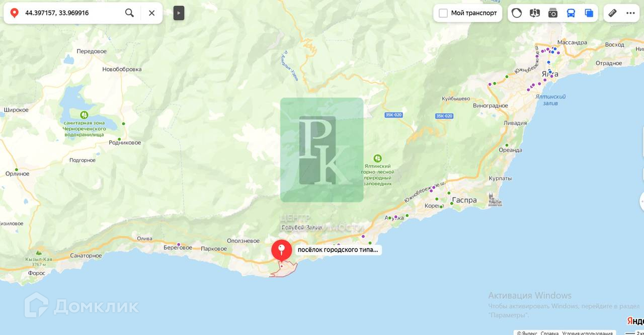Screen dimensions: 644x335
Task: Click the Ялтинский заповедник park icon
Action: [377, 158]
